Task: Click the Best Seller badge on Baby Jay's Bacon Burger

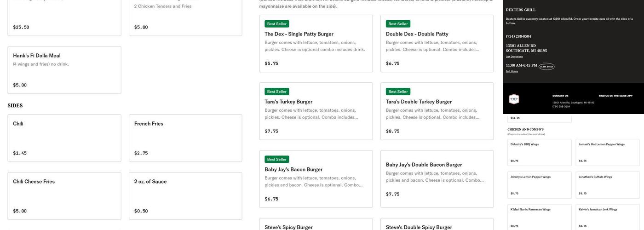Action: click(277, 159)
